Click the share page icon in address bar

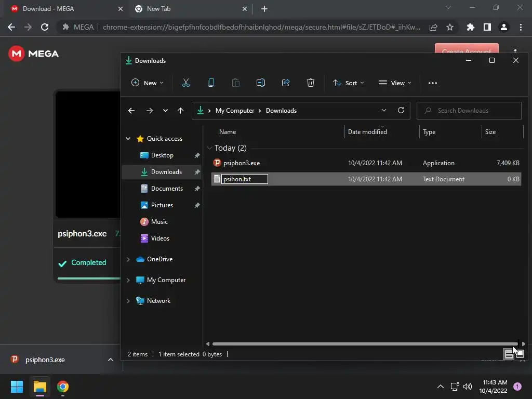433,27
